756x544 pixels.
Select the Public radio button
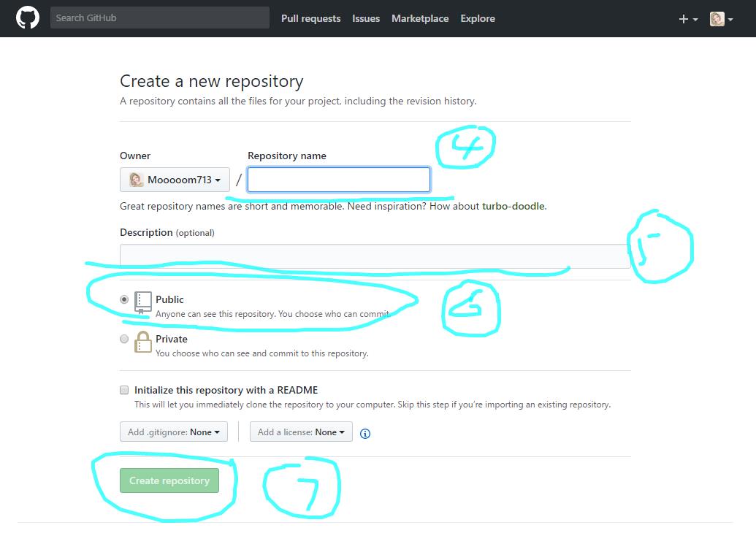point(124,299)
